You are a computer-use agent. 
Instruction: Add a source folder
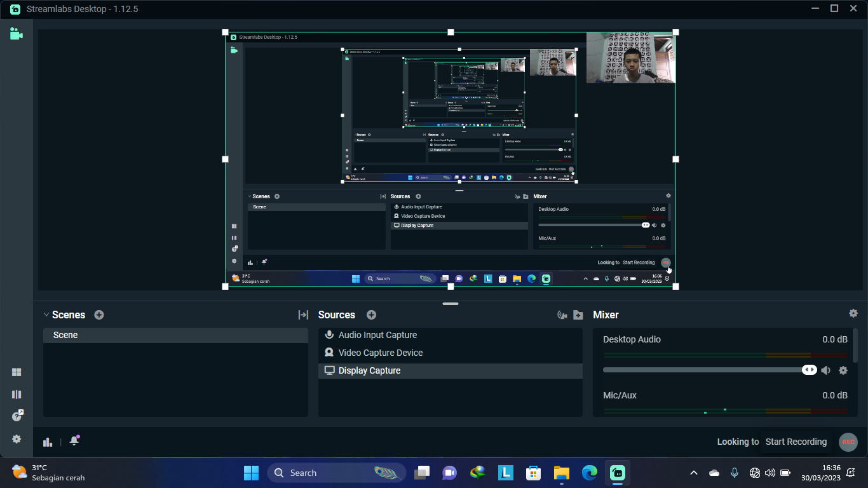pos(578,315)
